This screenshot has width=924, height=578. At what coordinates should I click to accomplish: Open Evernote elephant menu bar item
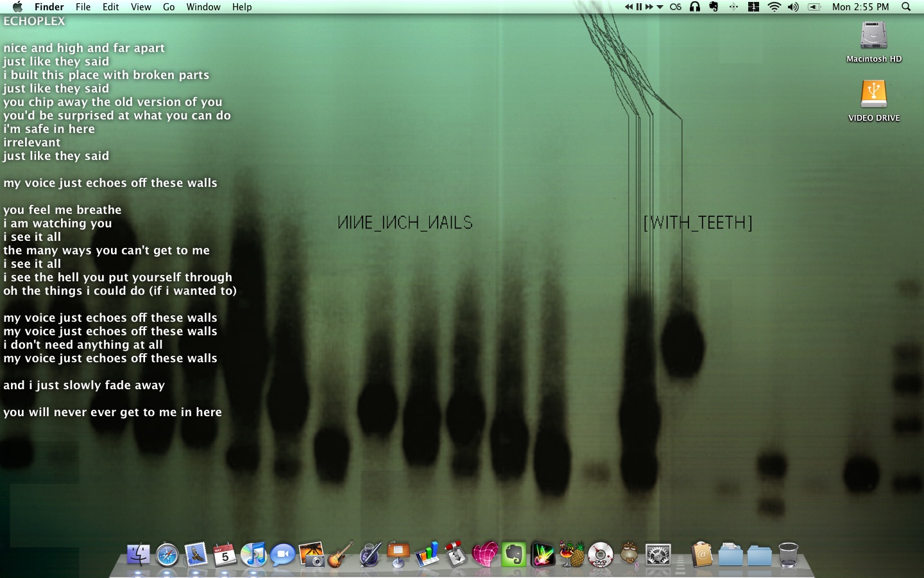point(714,7)
